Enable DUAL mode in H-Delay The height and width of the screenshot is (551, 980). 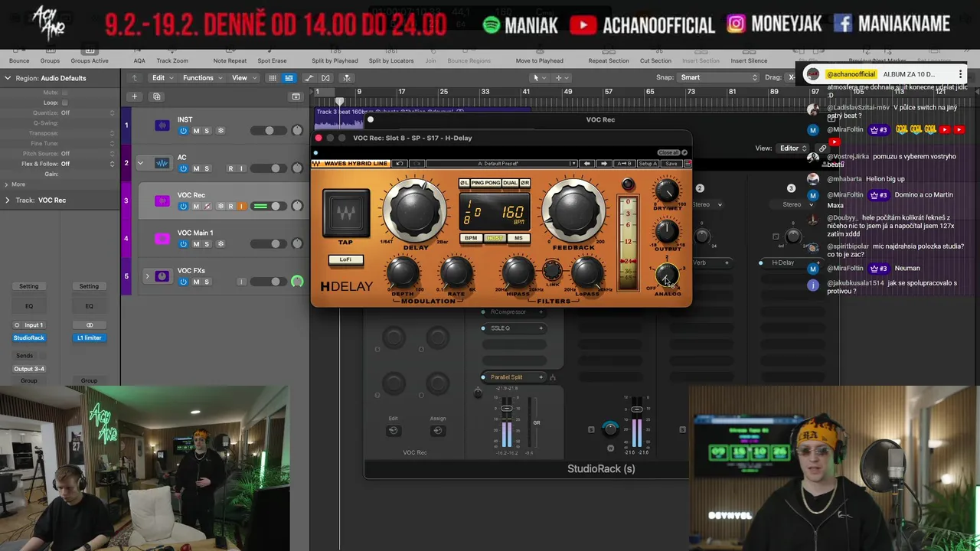[x=510, y=183]
